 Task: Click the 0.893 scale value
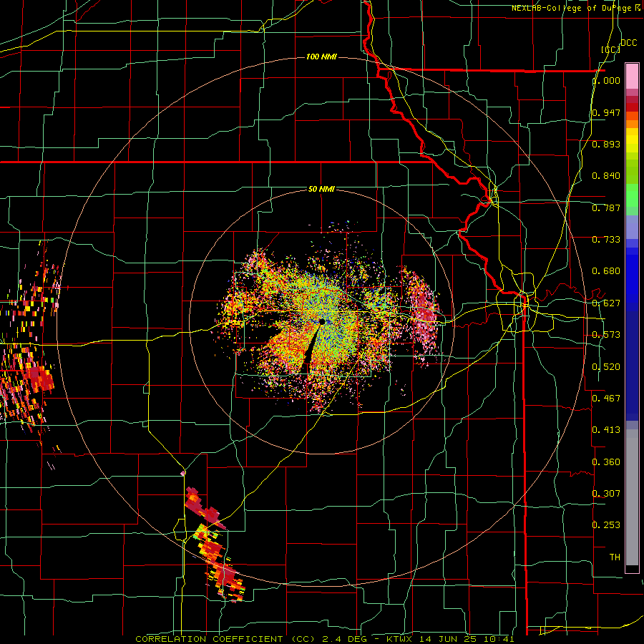(x=606, y=144)
